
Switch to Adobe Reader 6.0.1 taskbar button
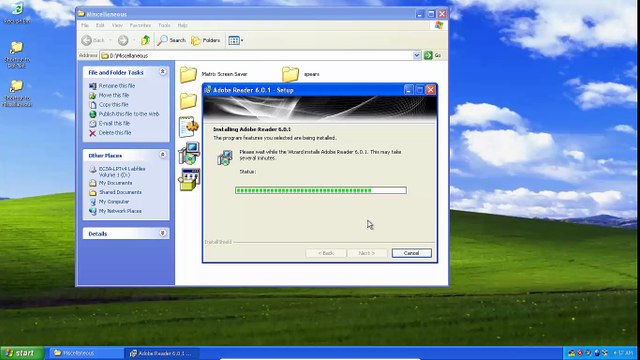[x=162, y=353]
